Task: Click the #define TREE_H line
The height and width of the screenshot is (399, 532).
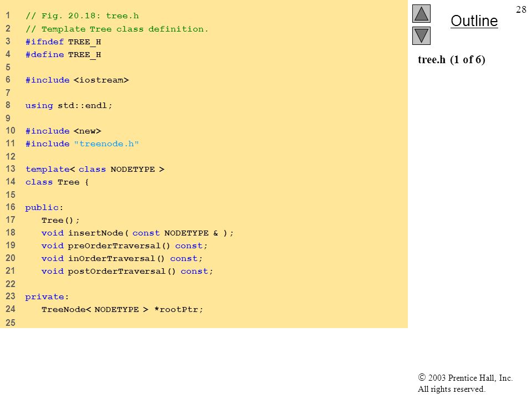Action: (63, 55)
